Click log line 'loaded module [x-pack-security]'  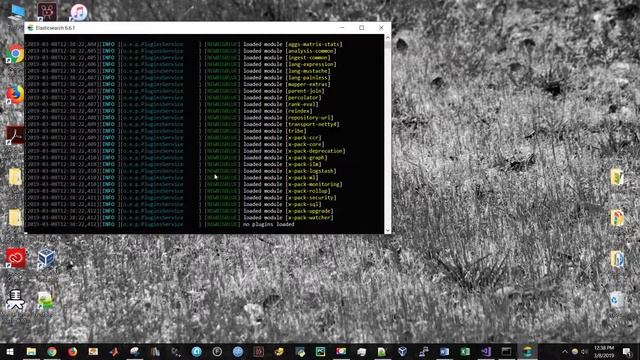pos(290,198)
